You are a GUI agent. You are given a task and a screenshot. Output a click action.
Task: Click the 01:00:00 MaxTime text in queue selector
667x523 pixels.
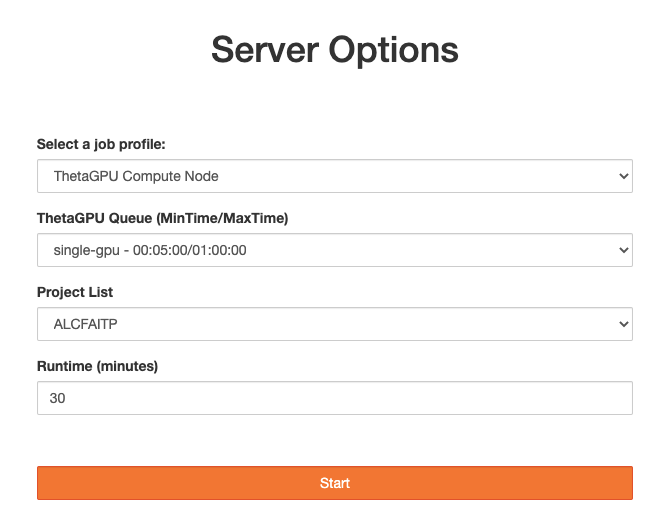[x=219, y=250]
